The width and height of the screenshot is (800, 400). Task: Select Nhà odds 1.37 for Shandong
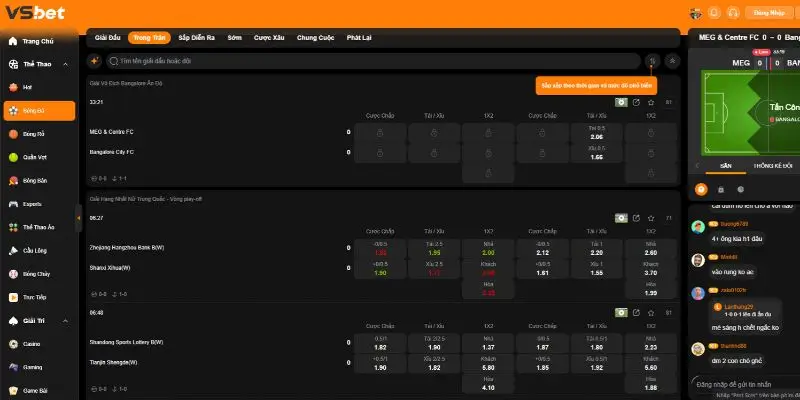tap(488, 343)
